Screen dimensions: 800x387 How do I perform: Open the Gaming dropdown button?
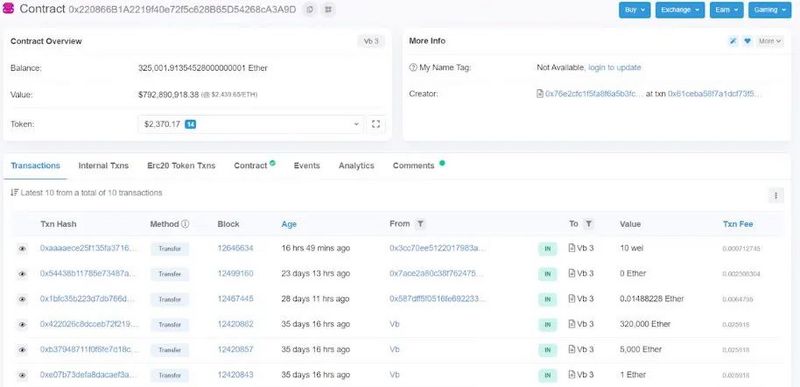pos(769,10)
